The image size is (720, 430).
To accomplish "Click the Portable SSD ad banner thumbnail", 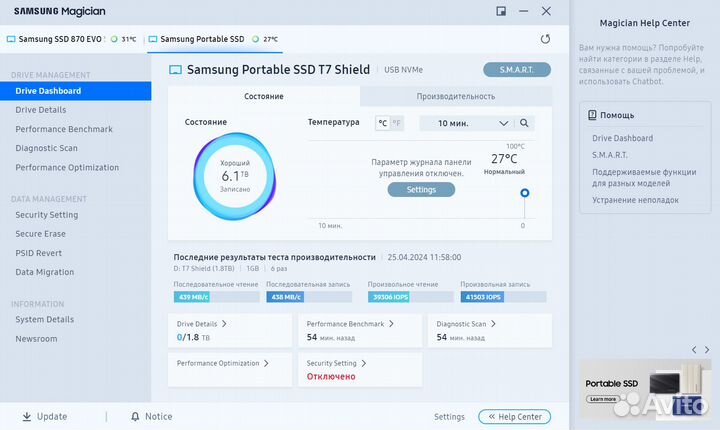I will 645,389.
